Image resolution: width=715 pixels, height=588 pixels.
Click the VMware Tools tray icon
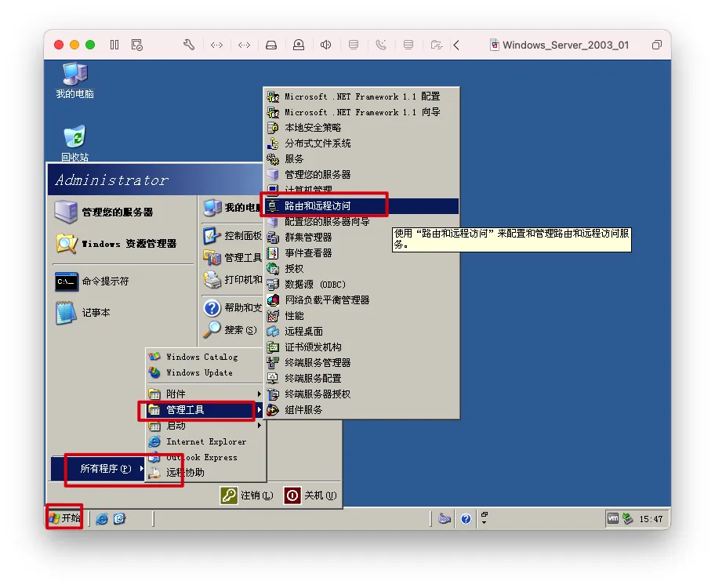[613, 518]
